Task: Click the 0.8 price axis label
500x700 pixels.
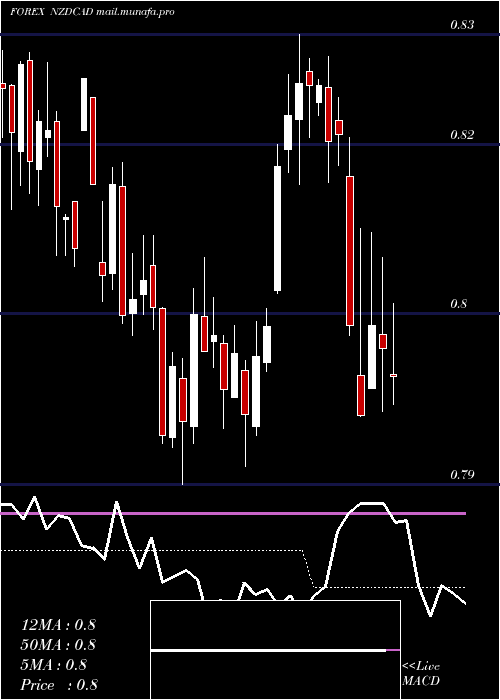Action: 458,304
